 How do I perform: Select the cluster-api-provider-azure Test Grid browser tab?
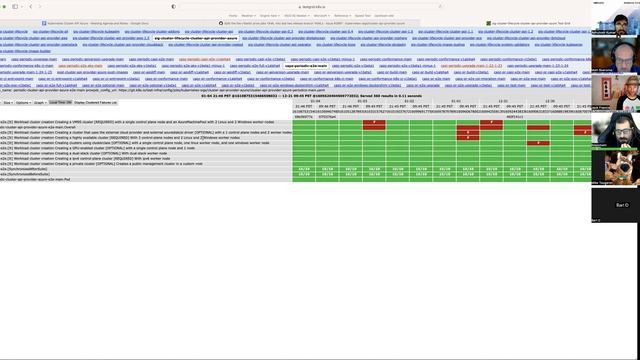(x=529, y=24)
